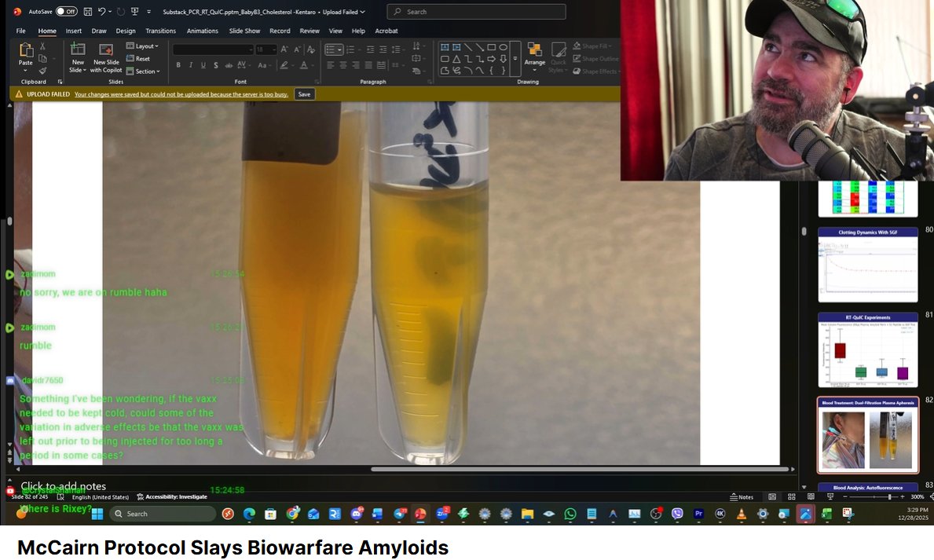The height and width of the screenshot is (560, 934).
Task: Click the Justify paragraph icon
Action: tap(368, 65)
